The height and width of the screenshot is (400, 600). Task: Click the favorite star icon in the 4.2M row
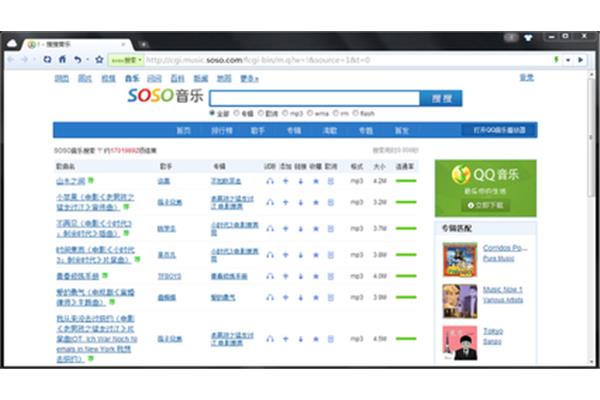[x=316, y=181]
